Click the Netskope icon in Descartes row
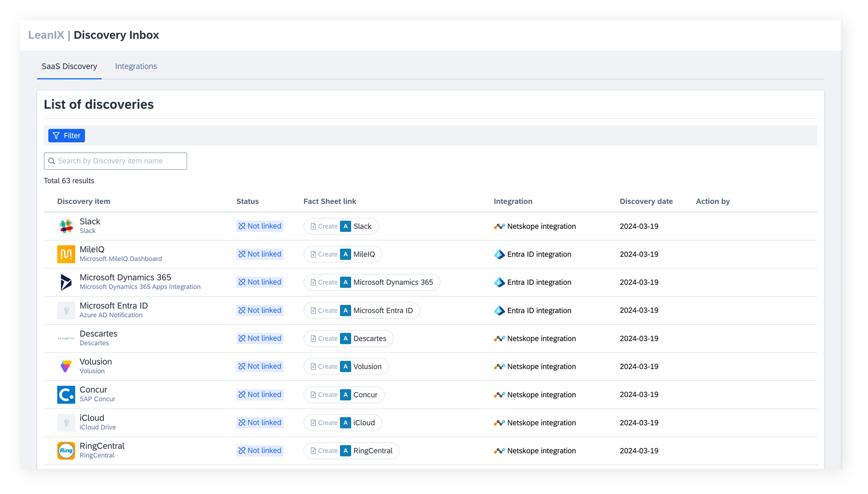The height and width of the screenshot is (494, 868). point(499,338)
